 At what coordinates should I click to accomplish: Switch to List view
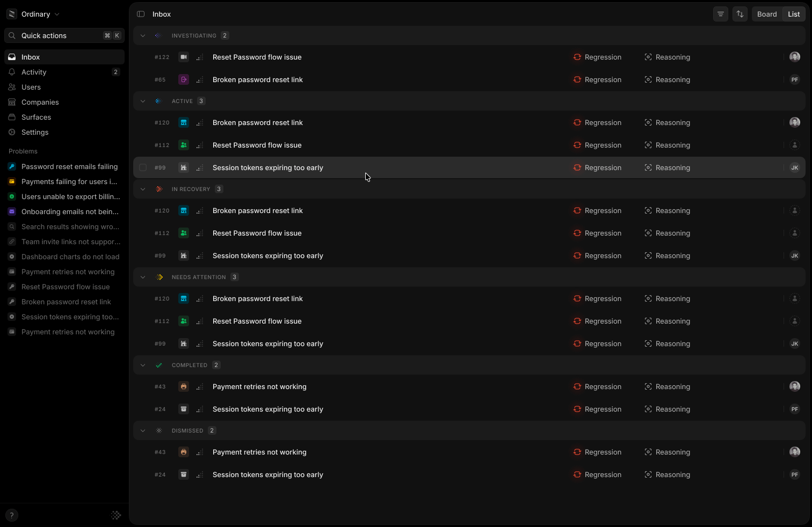coord(794,14)
